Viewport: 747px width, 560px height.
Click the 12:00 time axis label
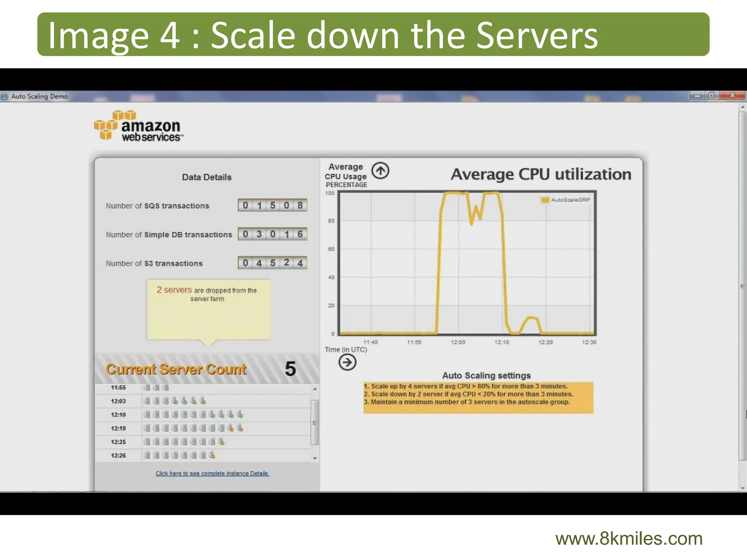[x=458, y=342]
